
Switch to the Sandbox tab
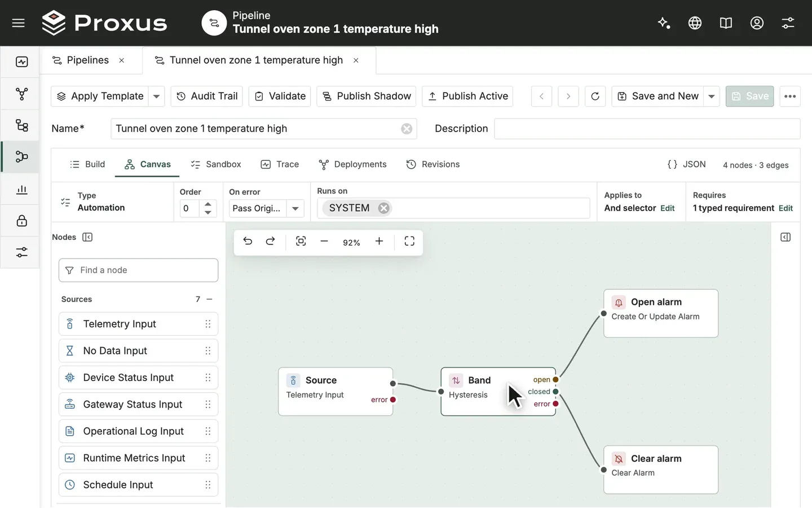click(x=216, y=164)
